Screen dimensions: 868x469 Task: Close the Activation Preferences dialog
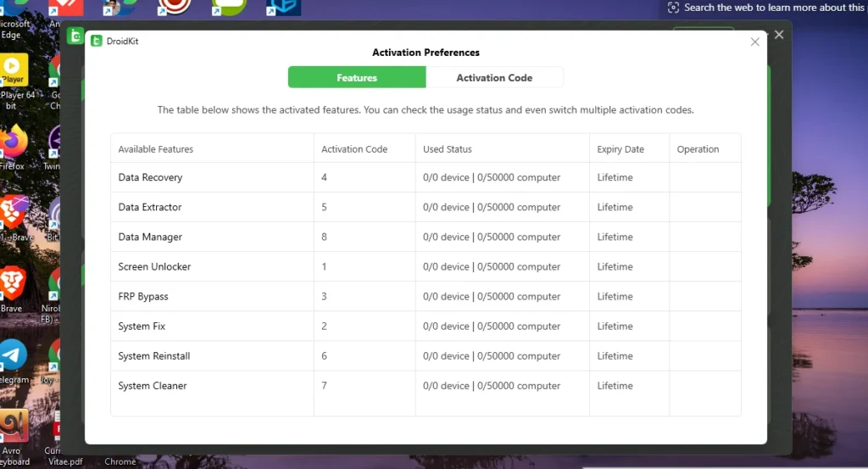[754, 42]
